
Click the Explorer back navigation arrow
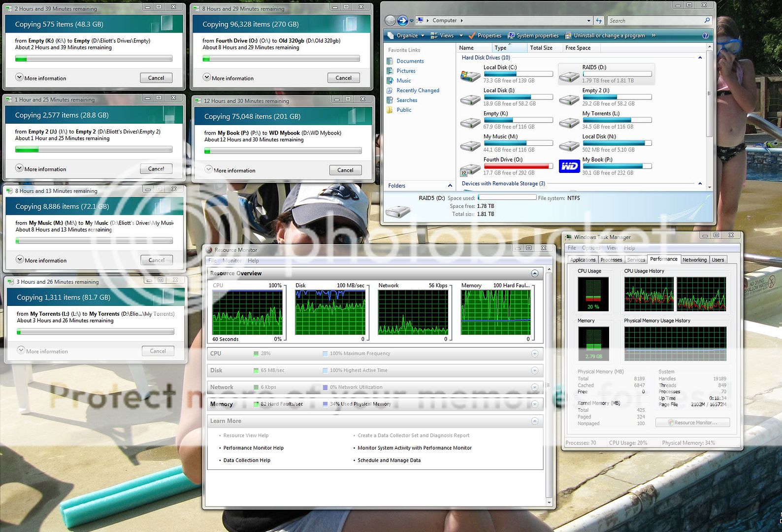[x=390, y=21]
